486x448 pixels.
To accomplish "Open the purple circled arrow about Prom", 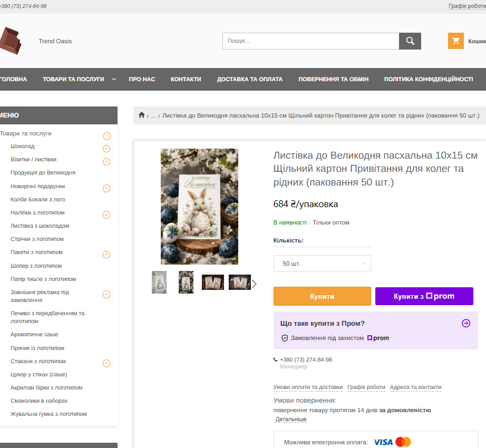I will (x=466, y=323).
